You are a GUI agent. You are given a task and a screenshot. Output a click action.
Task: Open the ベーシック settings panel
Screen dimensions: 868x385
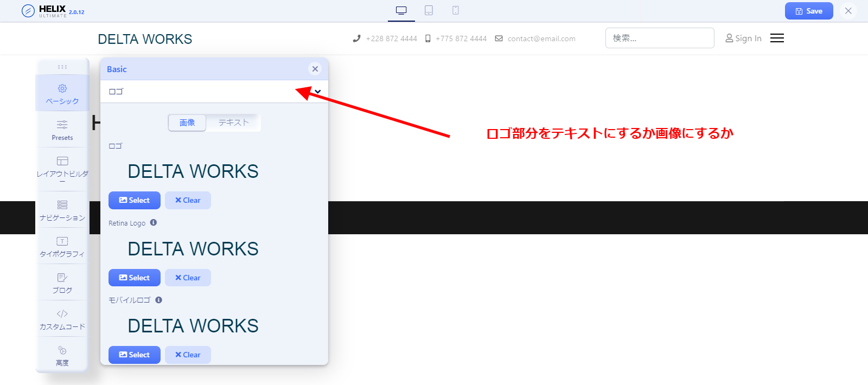pos(62,94)
